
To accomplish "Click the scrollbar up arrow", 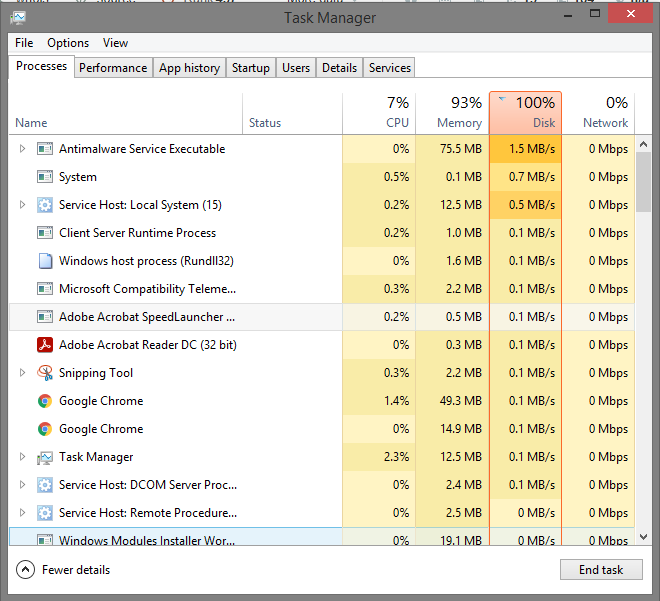I will (643, 144).
